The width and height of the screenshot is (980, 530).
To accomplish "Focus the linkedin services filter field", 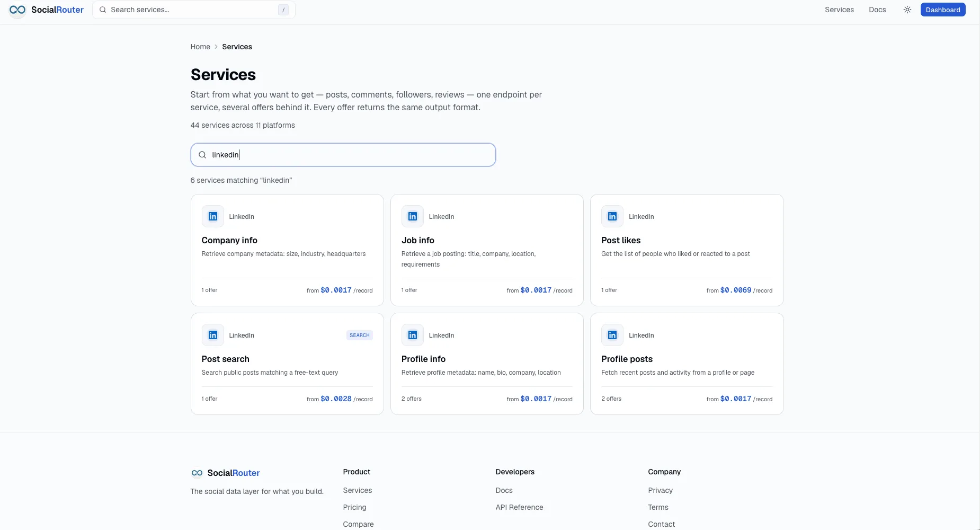I will click(343, 155).
